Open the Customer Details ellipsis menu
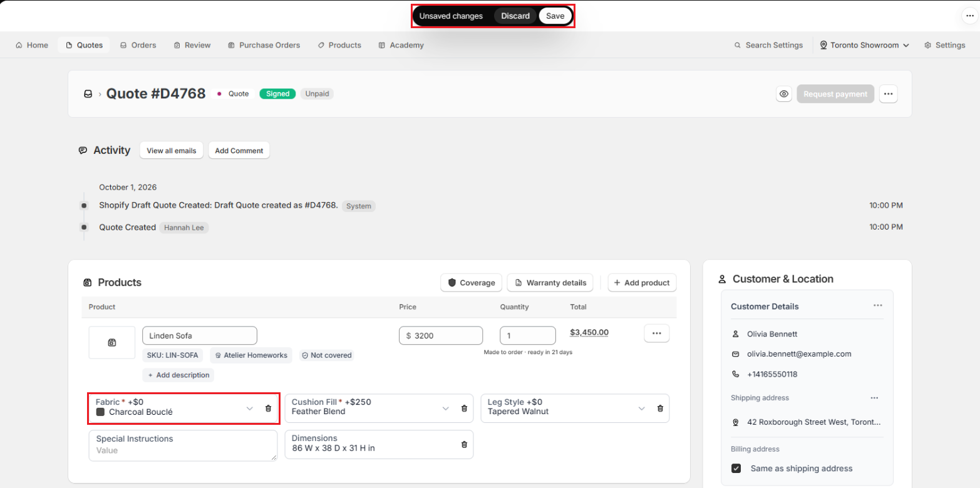The height and width of the screenshot is (488, 980). click(x=878, y=305)
